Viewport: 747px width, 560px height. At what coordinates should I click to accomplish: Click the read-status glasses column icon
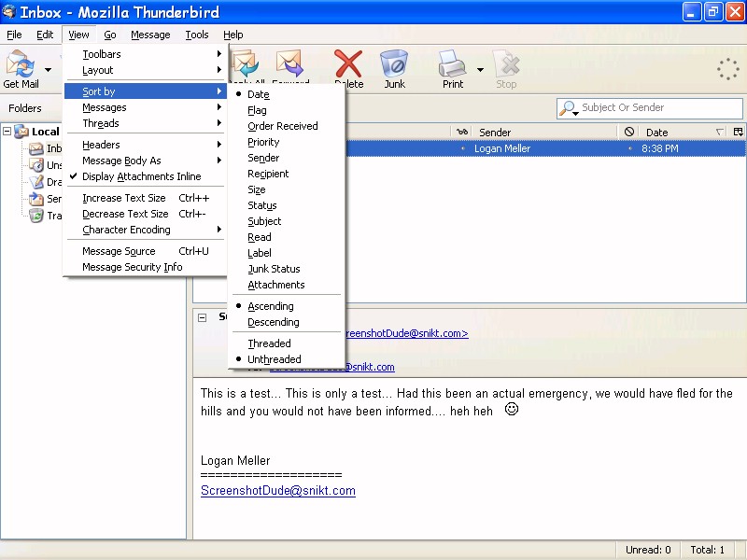461,132
